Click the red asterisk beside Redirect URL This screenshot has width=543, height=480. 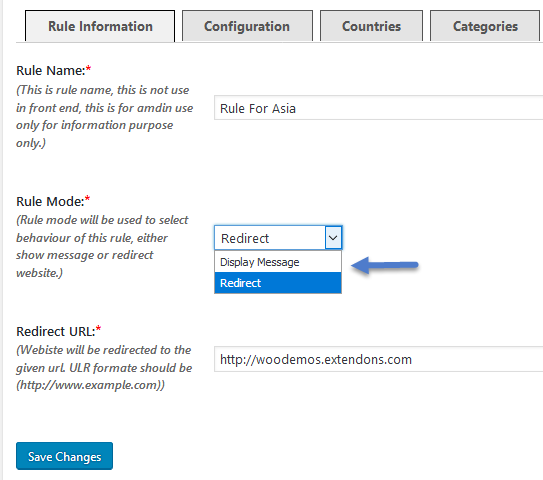98,329
